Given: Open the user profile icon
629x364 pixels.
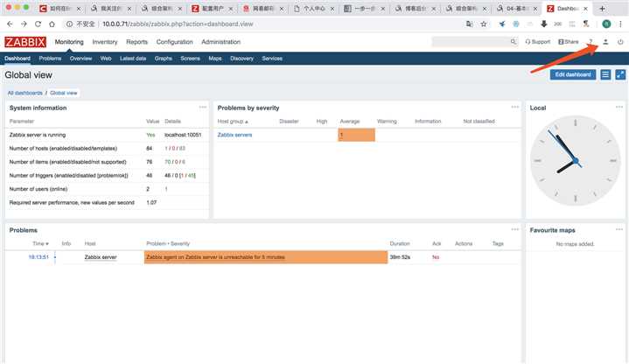Looking at the screenshot, I should [x=605, y=42].
